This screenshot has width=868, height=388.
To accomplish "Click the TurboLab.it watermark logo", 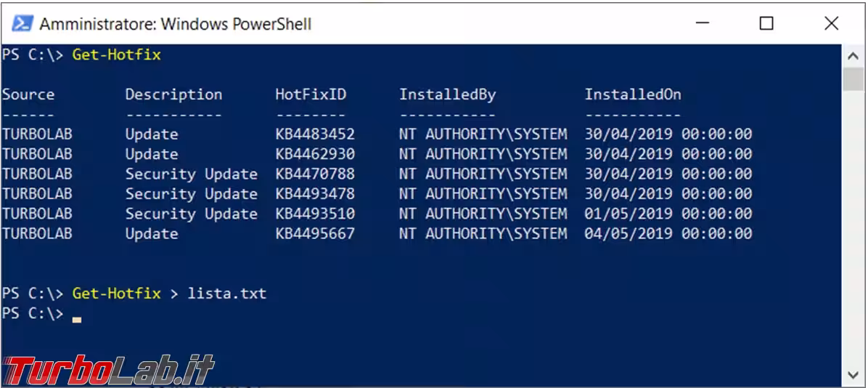I will (109, 370).
